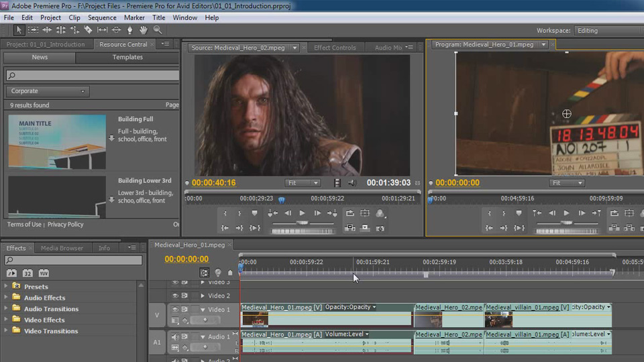
Task: Click Export Frame camera in Source monitor
Action: click(x=380, y=228)
